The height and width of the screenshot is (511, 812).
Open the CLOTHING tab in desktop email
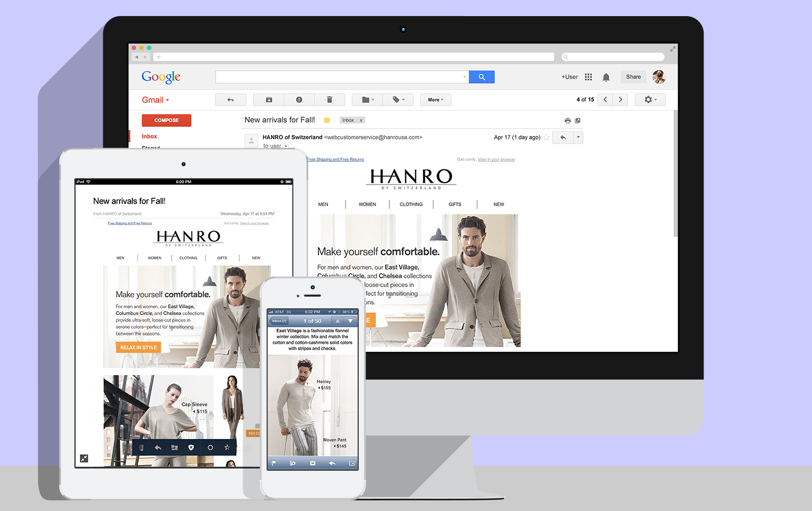pyautogui.click(x=411, y=204)
